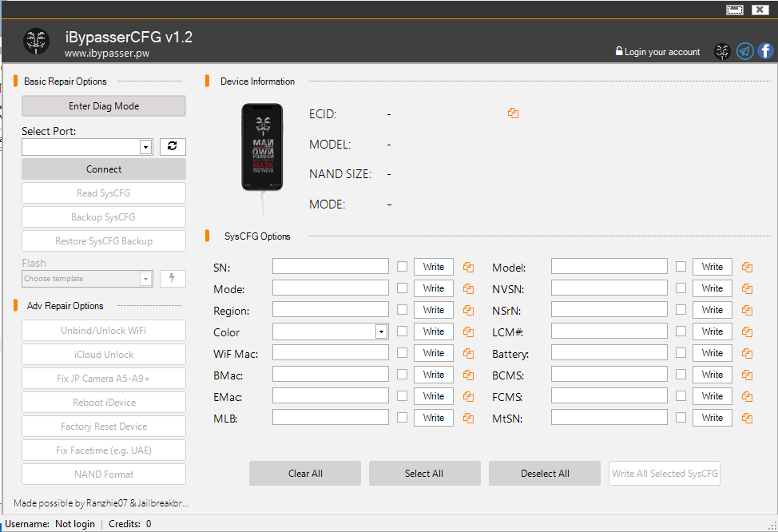
Task: Click the copy icon beside the Battery field
Action: click(x=746, y=352)
